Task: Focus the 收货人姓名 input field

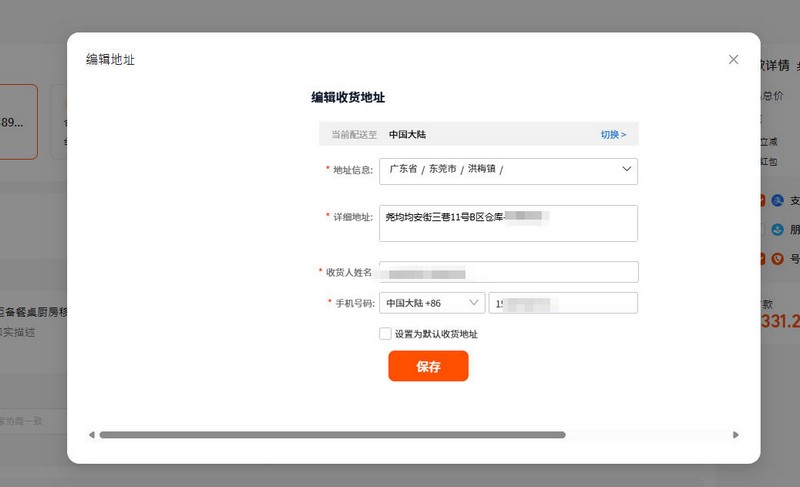Action: (508, 272)
